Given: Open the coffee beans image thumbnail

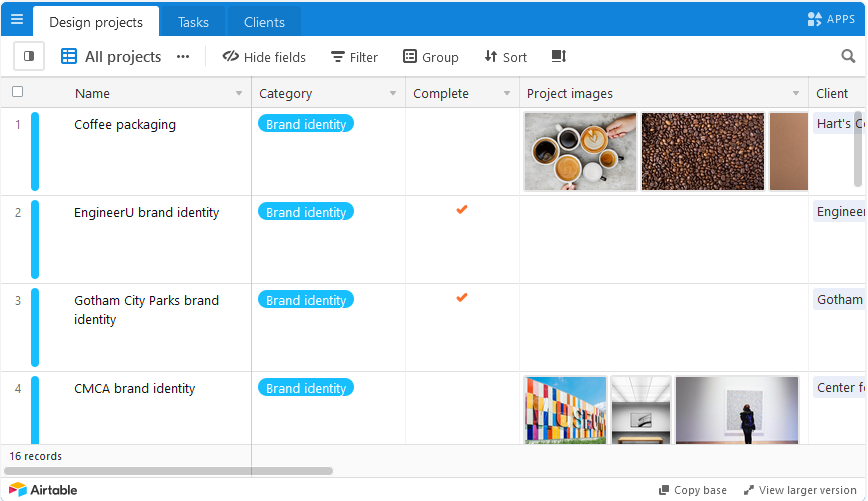Looking at the screenshot, I should pyautogui.click(x=703, y=151).
